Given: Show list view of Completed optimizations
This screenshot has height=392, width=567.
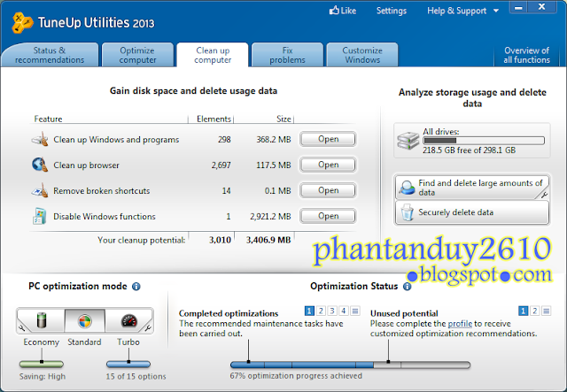Looking at the screenshot, I should point(355,311).
